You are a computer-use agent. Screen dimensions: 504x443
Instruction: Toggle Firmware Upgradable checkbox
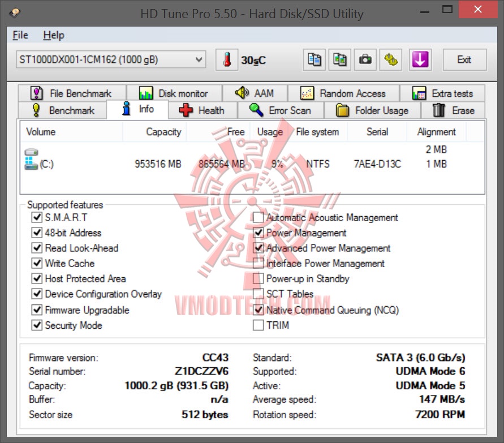click(x=37, y=310)
